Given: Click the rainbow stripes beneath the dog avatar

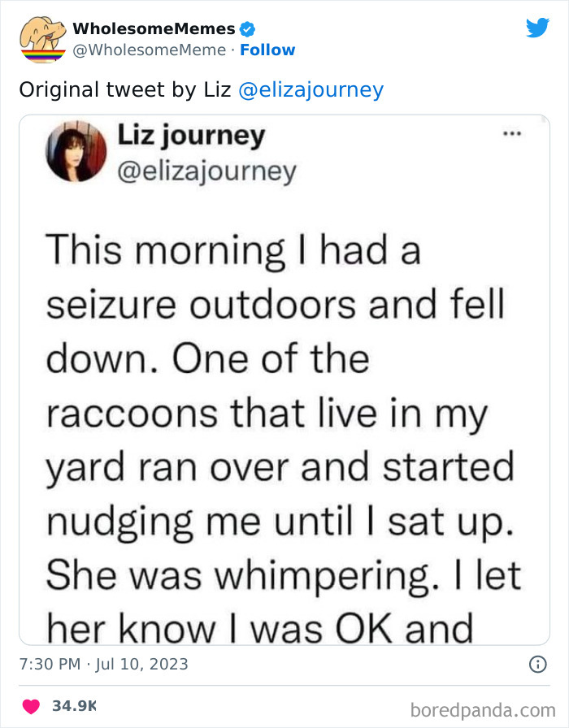Looking at the screenshot, I should pyautogui.click(x=43, y=54).
